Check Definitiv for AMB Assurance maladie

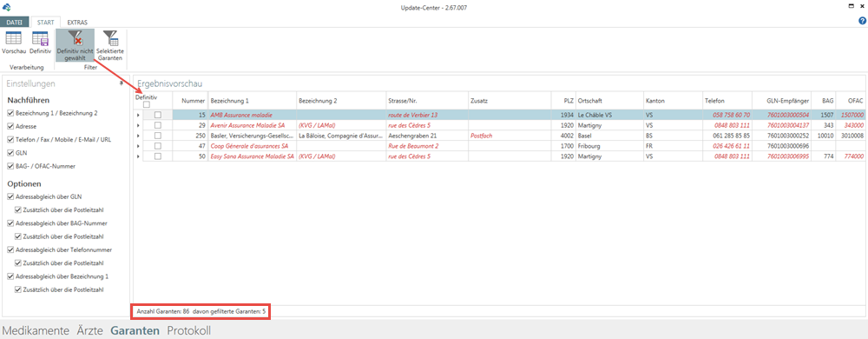point(158,116)
